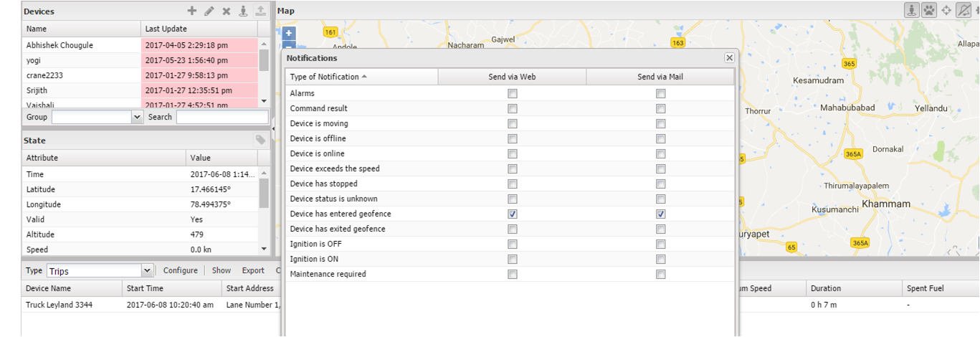Image resolution: width=980 pixels, height=337 pixels.
Task: Open the Group dropdown in Devices panel
Action: pos(97,117)
